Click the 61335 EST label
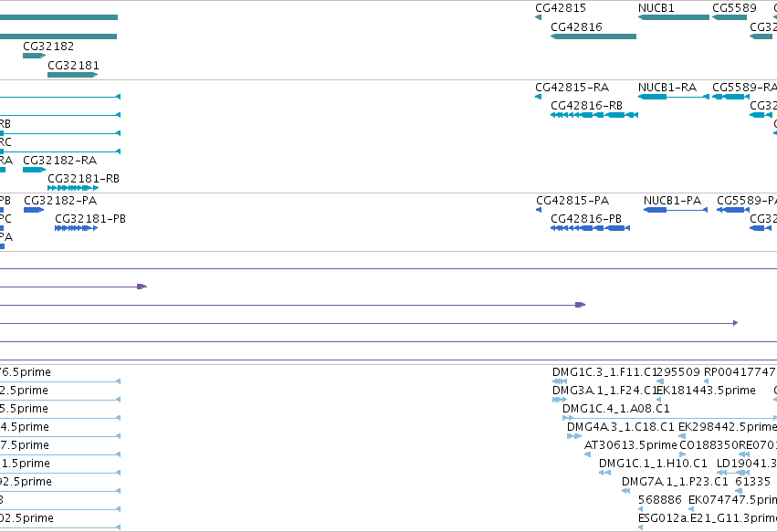777x532 pixels. point(752,482)
